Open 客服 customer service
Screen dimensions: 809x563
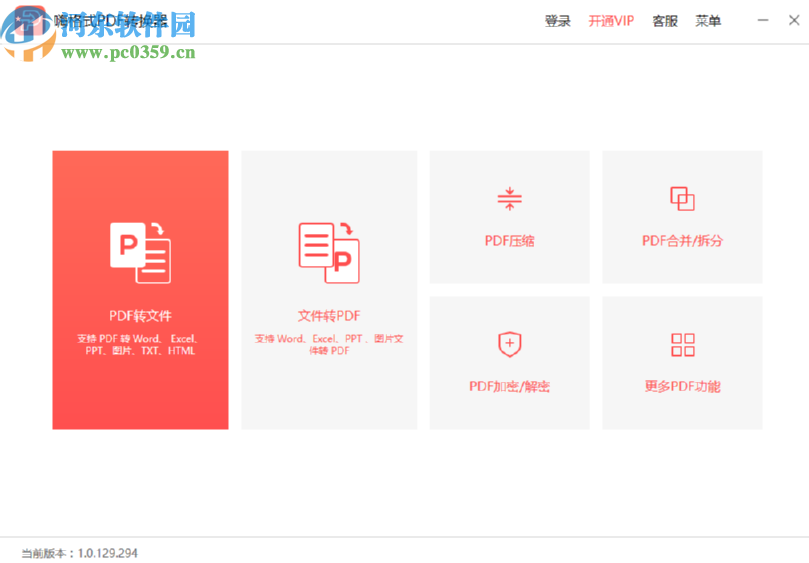tap(665, 21)
